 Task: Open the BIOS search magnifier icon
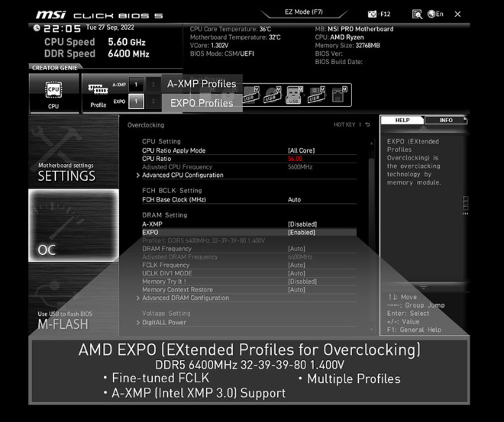point(417,14)
